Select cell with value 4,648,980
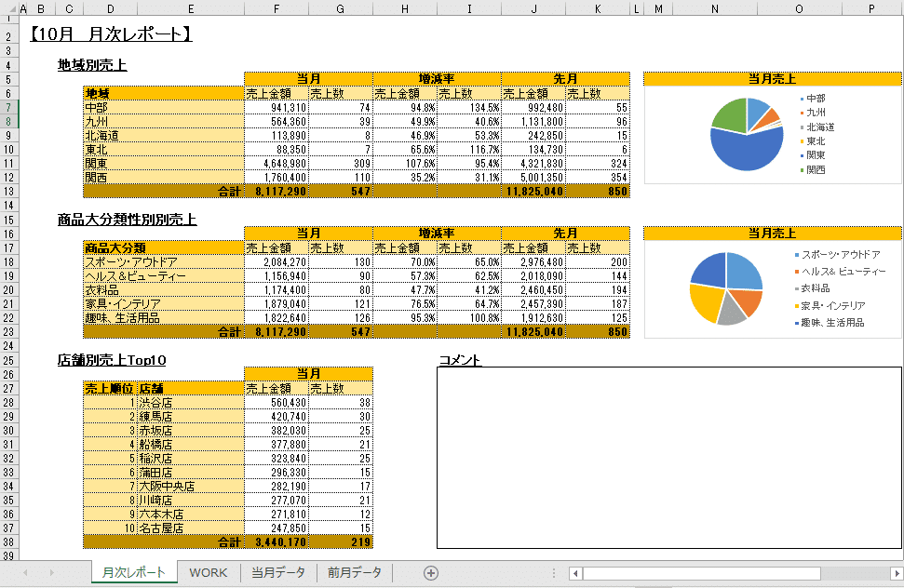This screenshot has height=588, width=904. pyautogui.click(x=277, y=163)
